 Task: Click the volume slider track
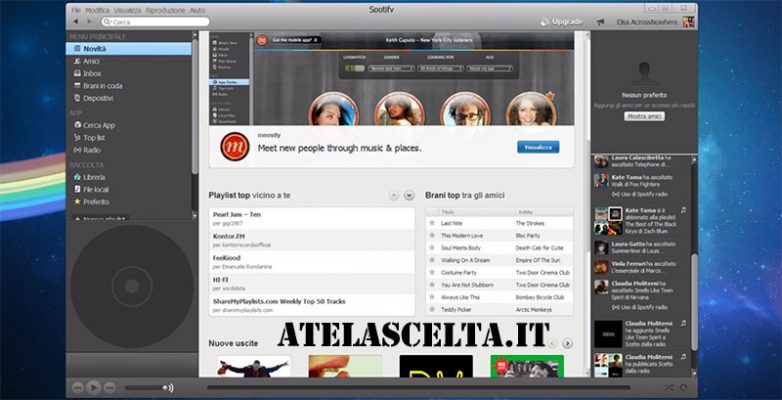click(145, 388)
